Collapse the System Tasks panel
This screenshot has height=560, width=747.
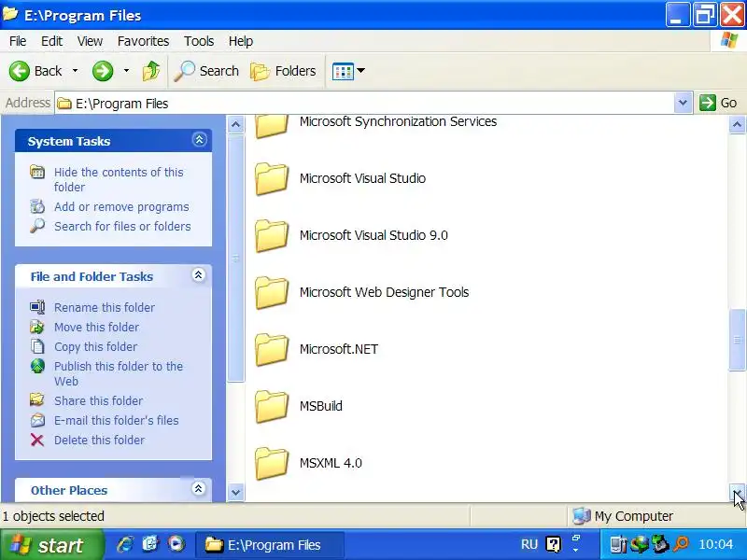click(199, 139)
